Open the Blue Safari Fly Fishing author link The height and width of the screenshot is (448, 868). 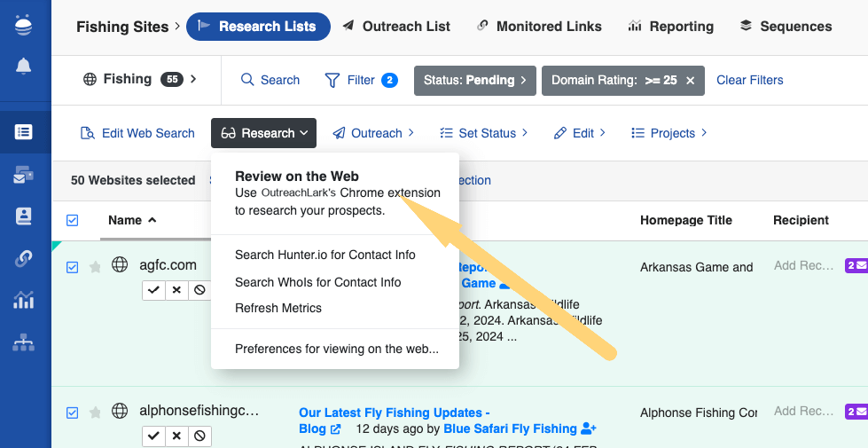click(x=510, y=428)
